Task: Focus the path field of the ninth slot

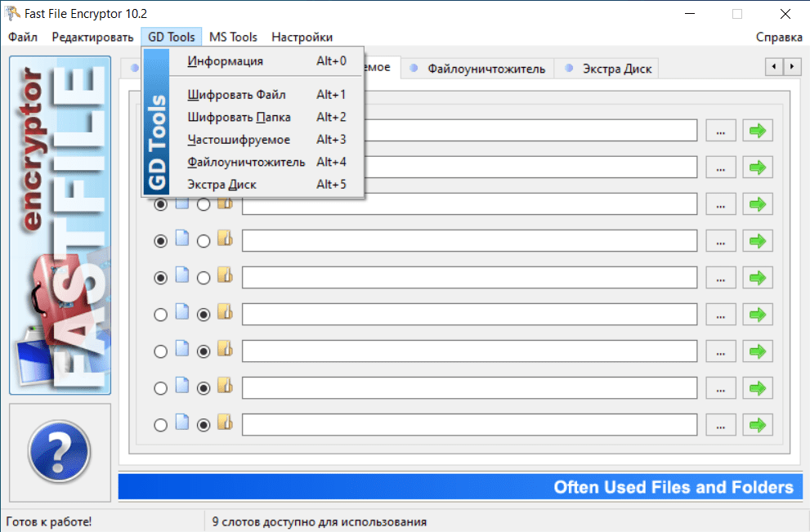Action: 470,425
